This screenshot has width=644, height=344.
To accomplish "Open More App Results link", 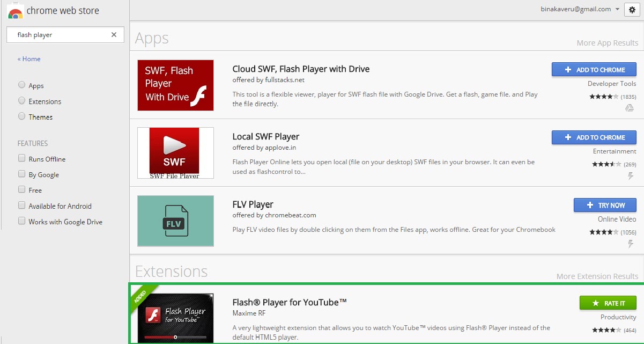I will tap(608, 43).
